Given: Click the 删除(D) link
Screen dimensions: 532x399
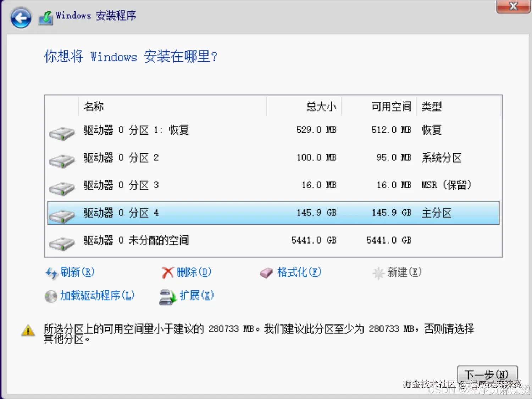Looking at the screenshot, I should 194,272.
